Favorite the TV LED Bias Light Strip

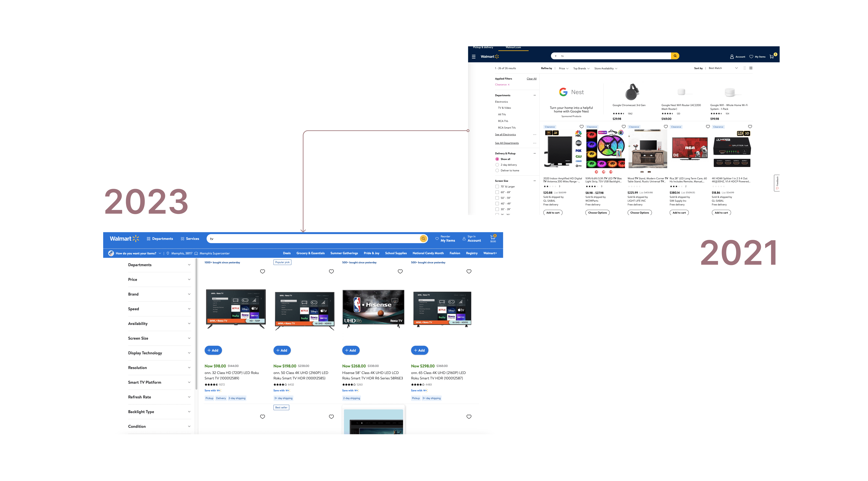pos(623,127)
